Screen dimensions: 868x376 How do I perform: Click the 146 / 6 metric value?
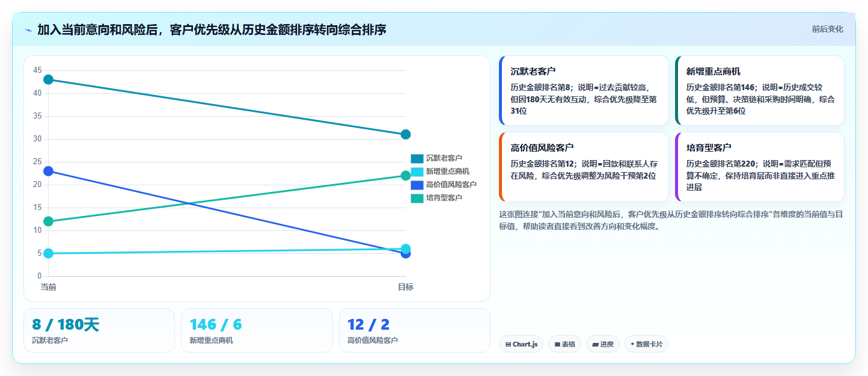pos(215,325)
